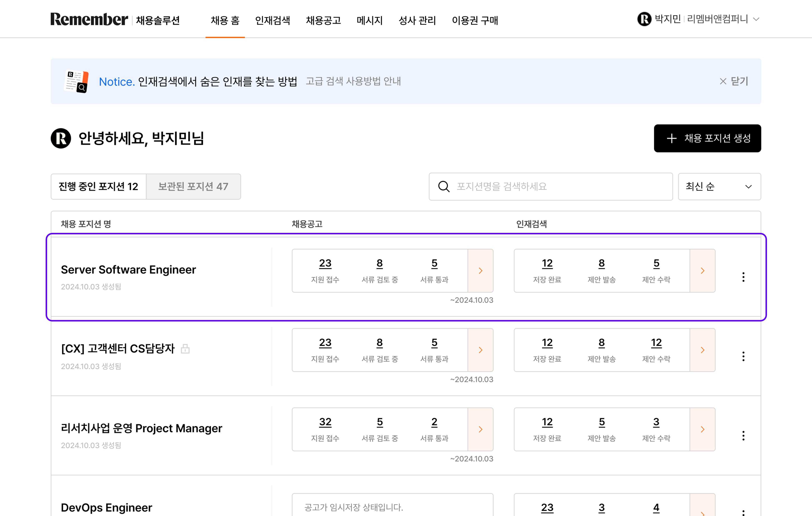Click the profile avatar icon at top right
812x516 pixels.
(644, 19)
